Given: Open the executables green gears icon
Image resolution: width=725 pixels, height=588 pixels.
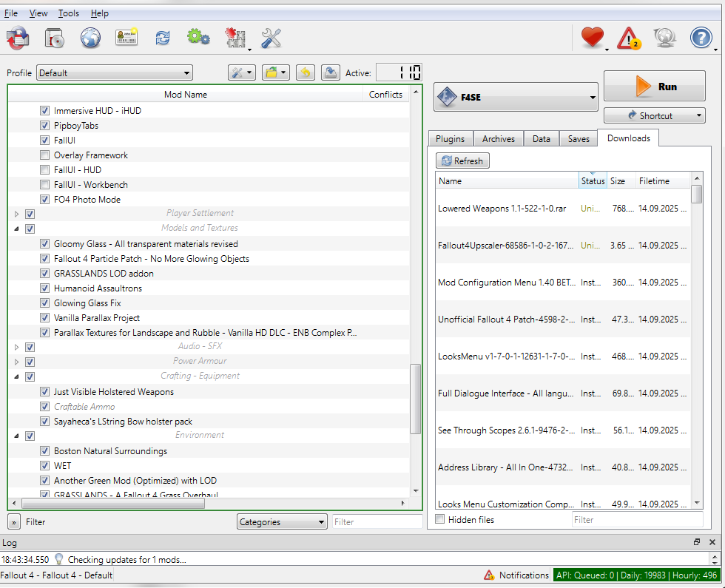Looking at the screenshot, I should click(198, 37).
